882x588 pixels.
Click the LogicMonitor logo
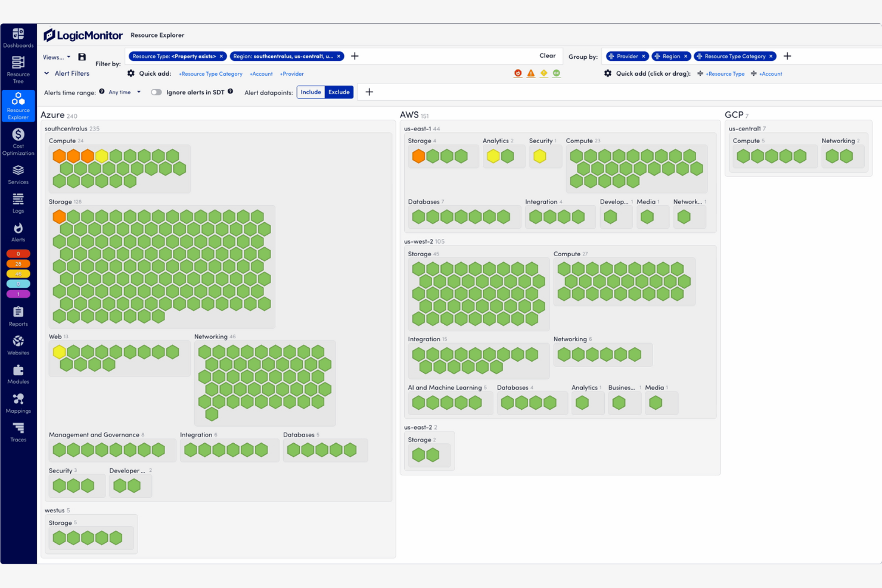click(83, 35)
